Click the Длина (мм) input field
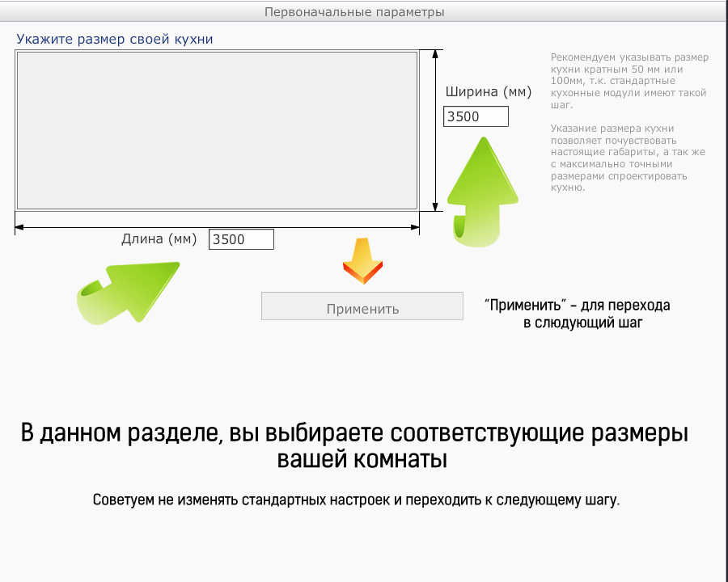Image resolution: width=728 pixels, height=582 pixels. click(241, 239)
